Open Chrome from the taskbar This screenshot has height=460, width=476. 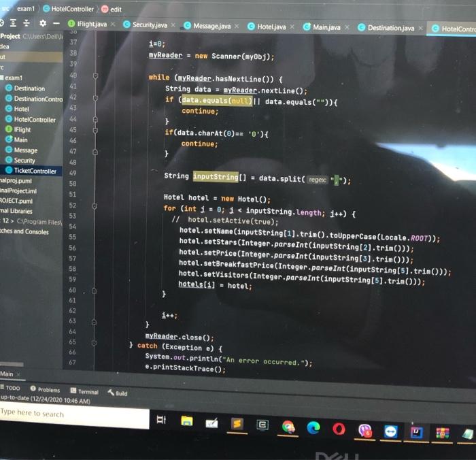click(288, 427)
